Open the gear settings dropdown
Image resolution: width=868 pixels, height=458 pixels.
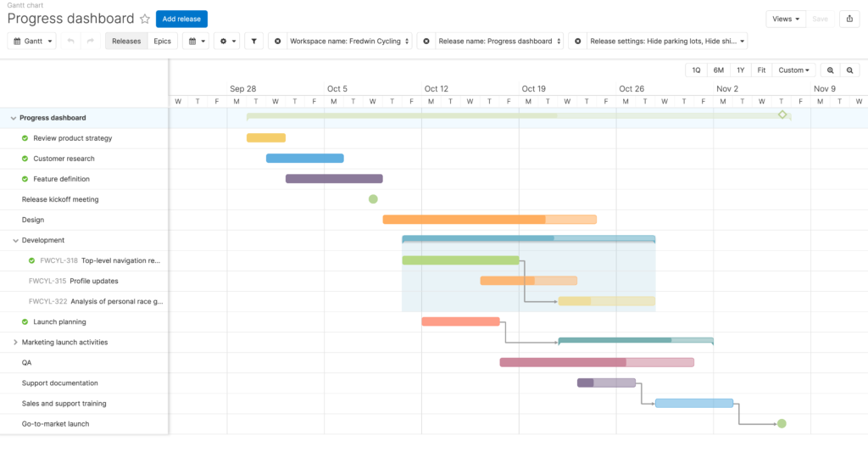point(227,41)
